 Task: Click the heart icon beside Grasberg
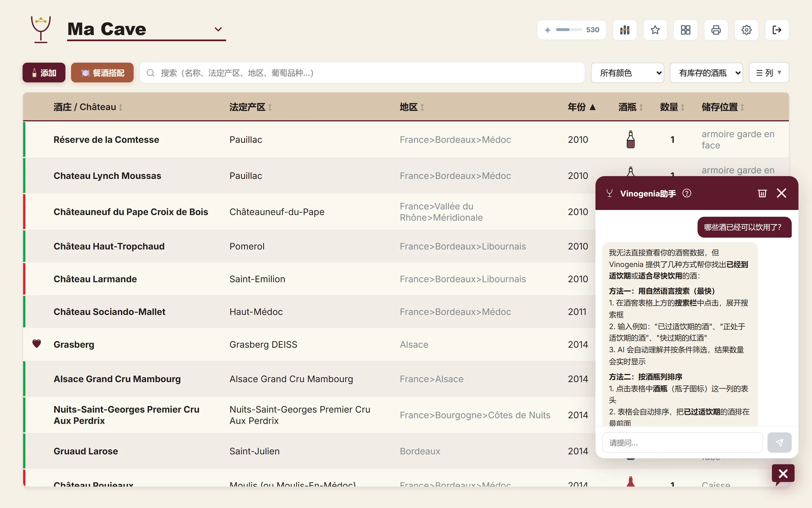click(37, 344)
